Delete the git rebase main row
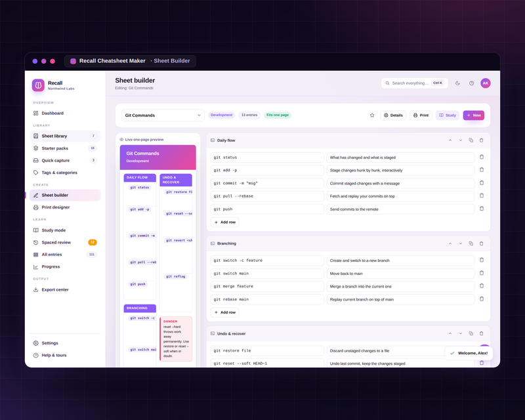Image resolution: width=525 pixels, height=420 pixels. 482,299
